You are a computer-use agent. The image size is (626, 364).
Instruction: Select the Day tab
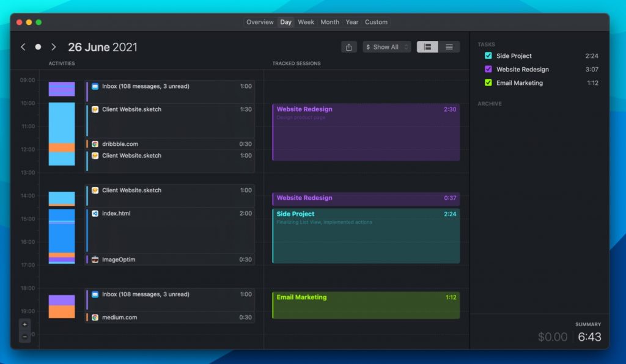[x=285, y=22]
